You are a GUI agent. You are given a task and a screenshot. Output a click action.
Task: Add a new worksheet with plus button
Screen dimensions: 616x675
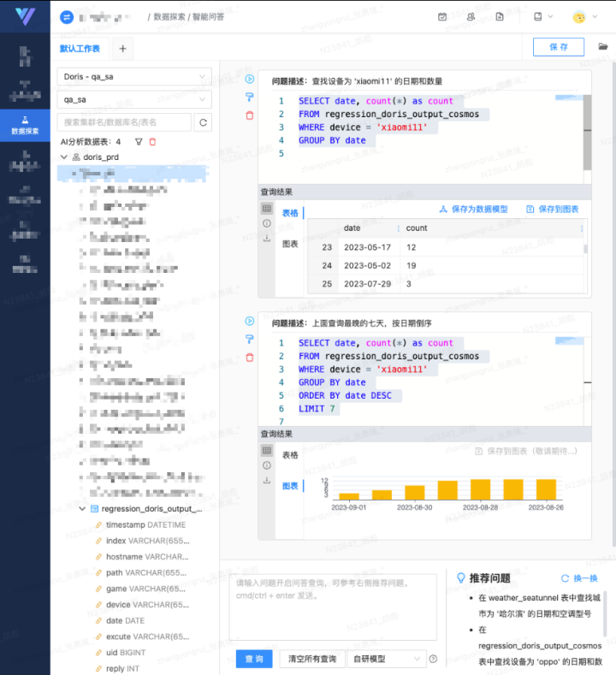[x=122, y=49]
